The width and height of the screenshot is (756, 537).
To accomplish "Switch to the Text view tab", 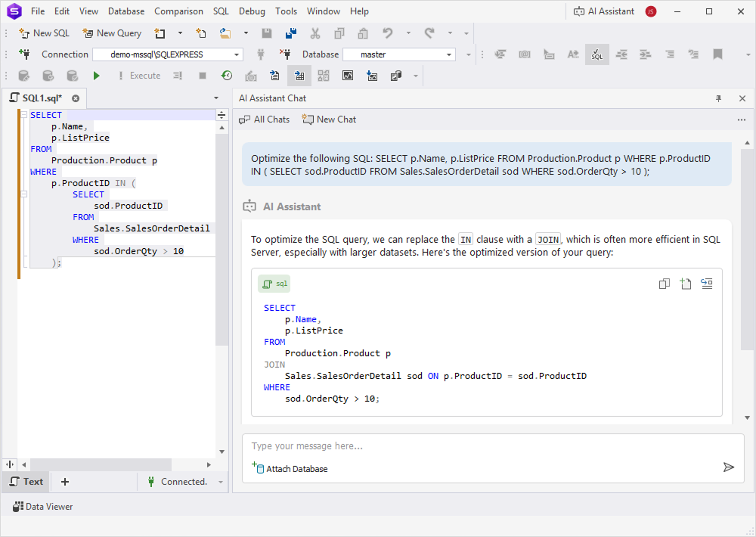I will [x=26, y=482].
